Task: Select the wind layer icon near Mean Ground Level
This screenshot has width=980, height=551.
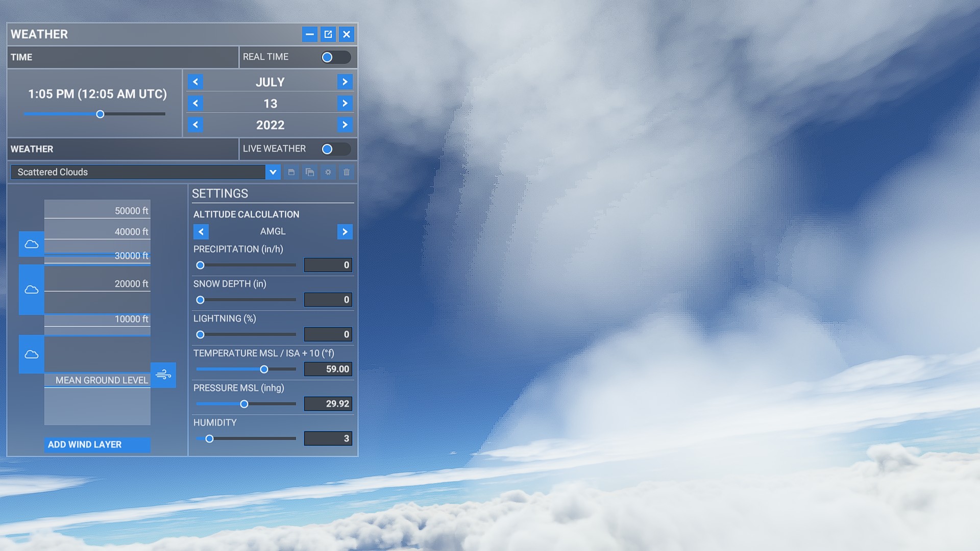Action: point(163,375)
